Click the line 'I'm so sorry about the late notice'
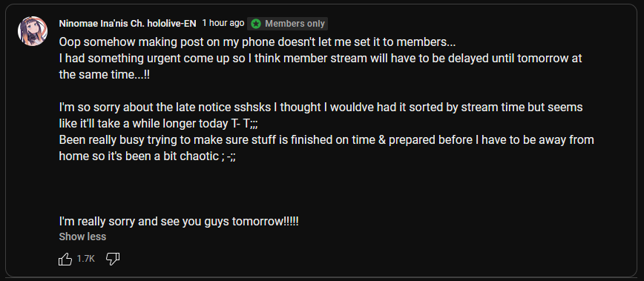 point(321,108)
